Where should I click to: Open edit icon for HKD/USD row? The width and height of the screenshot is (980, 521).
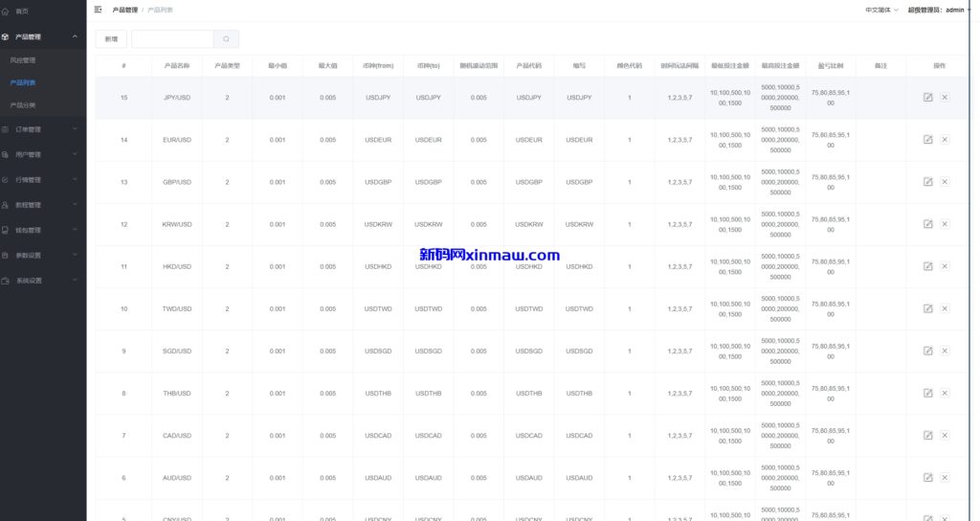(927, 266)
